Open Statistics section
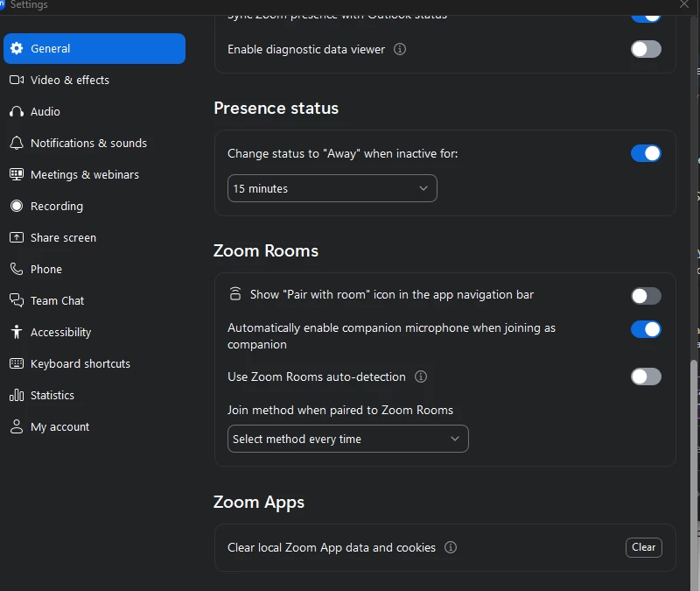This screenshot has height=591, width=700. pos(94,396)
